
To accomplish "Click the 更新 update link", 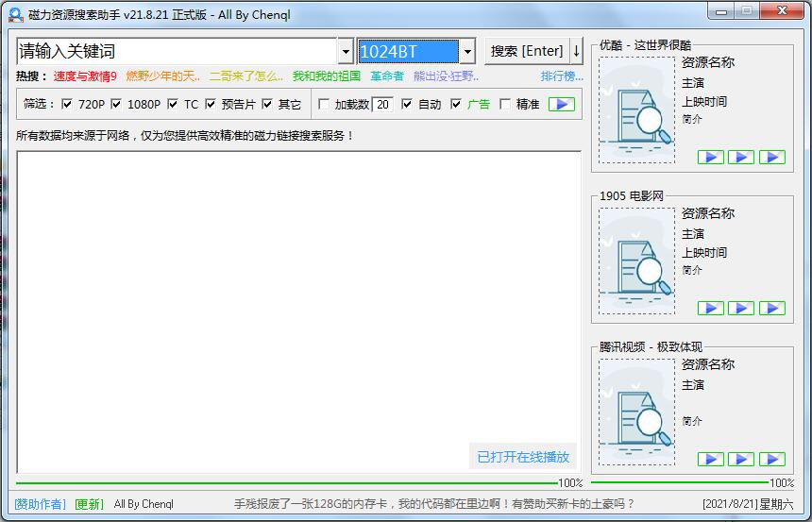I will (89, 504).
